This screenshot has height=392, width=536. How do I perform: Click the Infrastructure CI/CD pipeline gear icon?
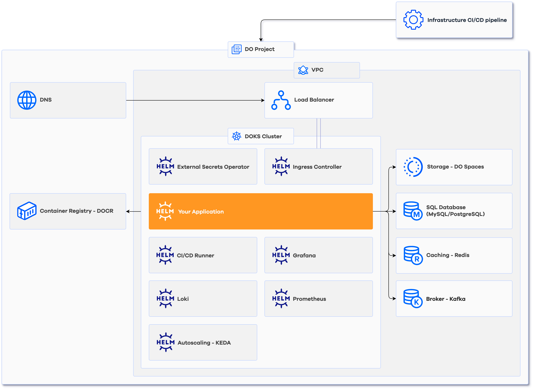tap(413, 20)
